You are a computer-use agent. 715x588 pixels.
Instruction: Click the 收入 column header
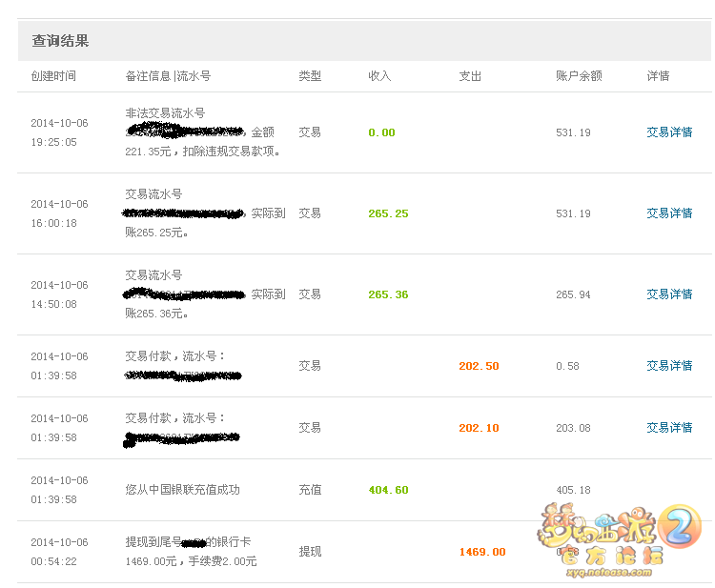click(x=379, y=76)
